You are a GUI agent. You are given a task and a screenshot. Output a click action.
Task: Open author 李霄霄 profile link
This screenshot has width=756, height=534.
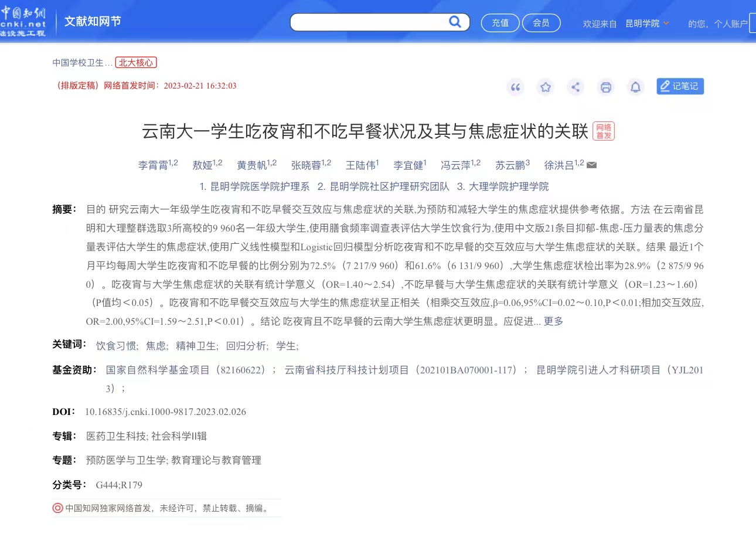154,165
